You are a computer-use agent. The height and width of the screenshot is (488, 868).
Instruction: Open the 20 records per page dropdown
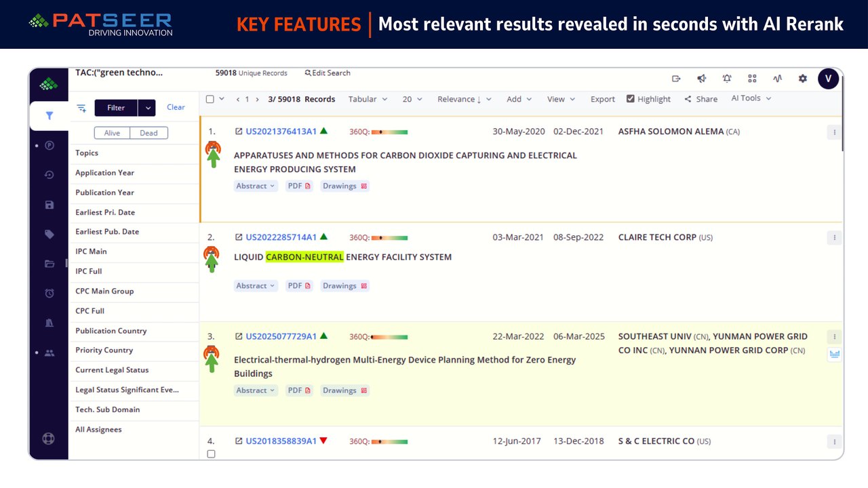click(412, 99)
